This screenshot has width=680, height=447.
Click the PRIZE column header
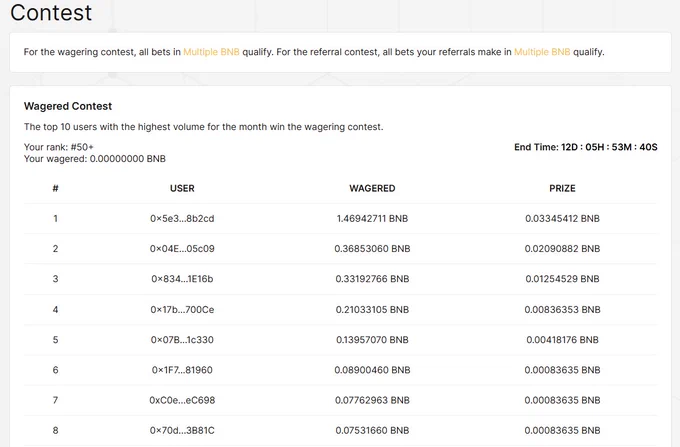coord(562,188)
